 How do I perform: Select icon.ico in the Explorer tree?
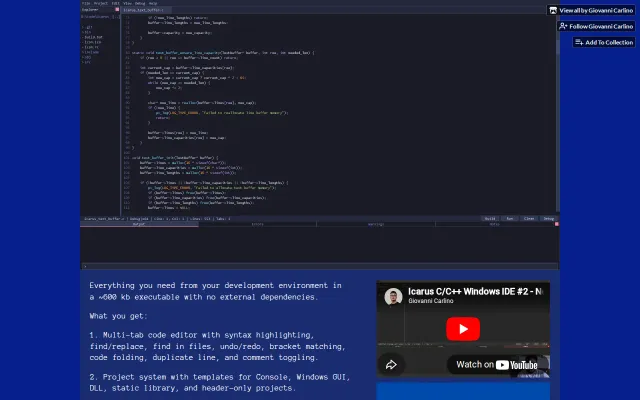click(92, 42)
